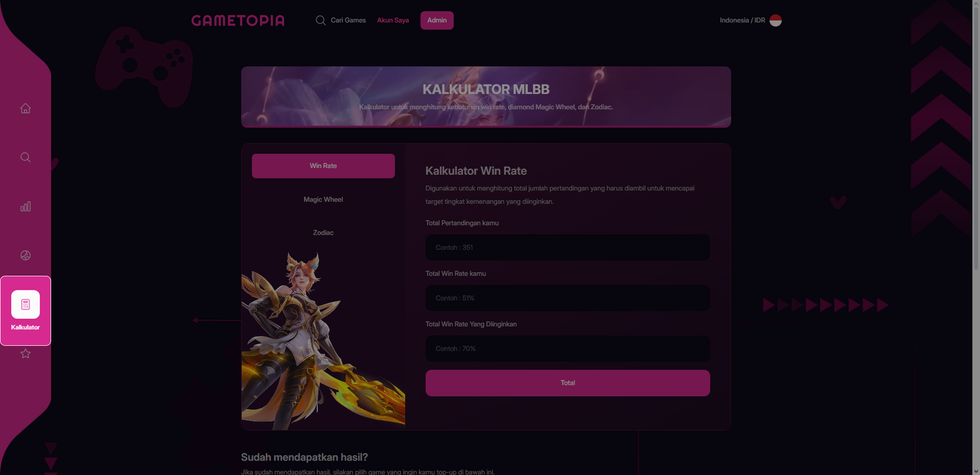Screen dimensions: 980x475
Task: Open the bar chart leaderboard icon
Action: (x=26, y=206)
